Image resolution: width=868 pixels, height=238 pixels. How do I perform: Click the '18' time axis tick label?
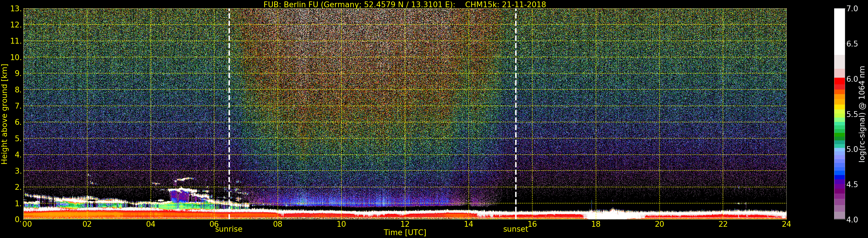pyautogui.click(x=596, y=224)
